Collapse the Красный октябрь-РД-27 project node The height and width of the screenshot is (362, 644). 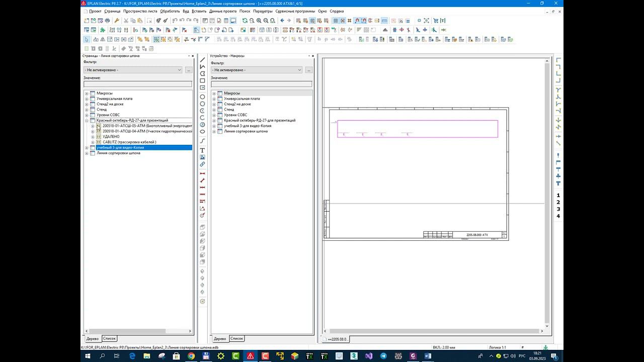(87, 121)
